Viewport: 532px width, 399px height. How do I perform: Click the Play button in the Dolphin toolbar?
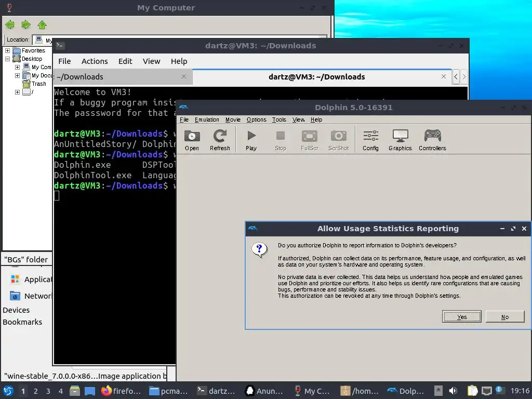[251, 140]
